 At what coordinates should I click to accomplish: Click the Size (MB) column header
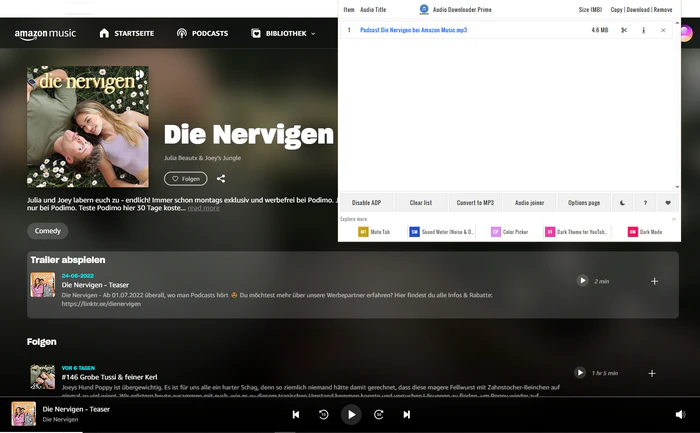pos(590,9)
